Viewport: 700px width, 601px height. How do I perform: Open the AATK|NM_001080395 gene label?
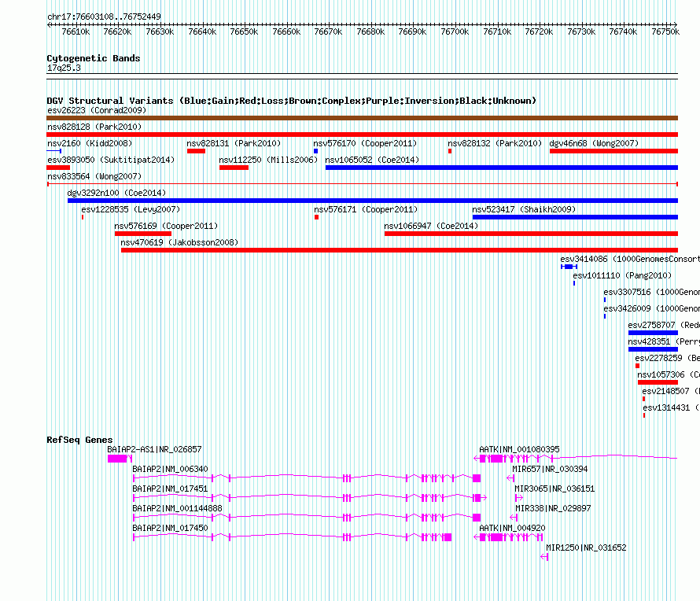519,449
